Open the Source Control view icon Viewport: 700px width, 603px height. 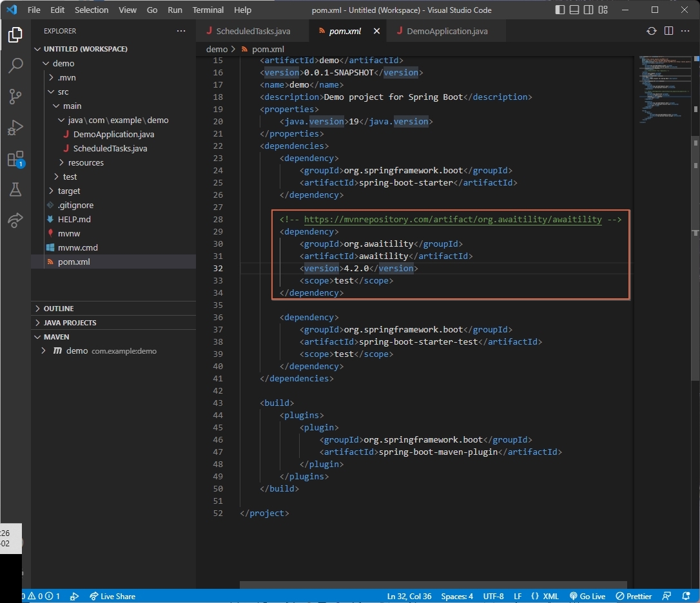15,97
